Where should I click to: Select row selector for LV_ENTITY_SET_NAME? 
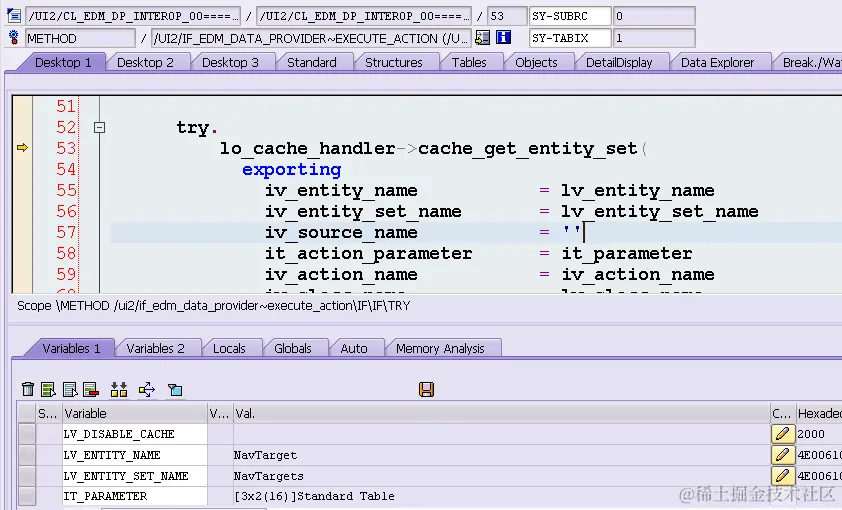click(26, 476)
